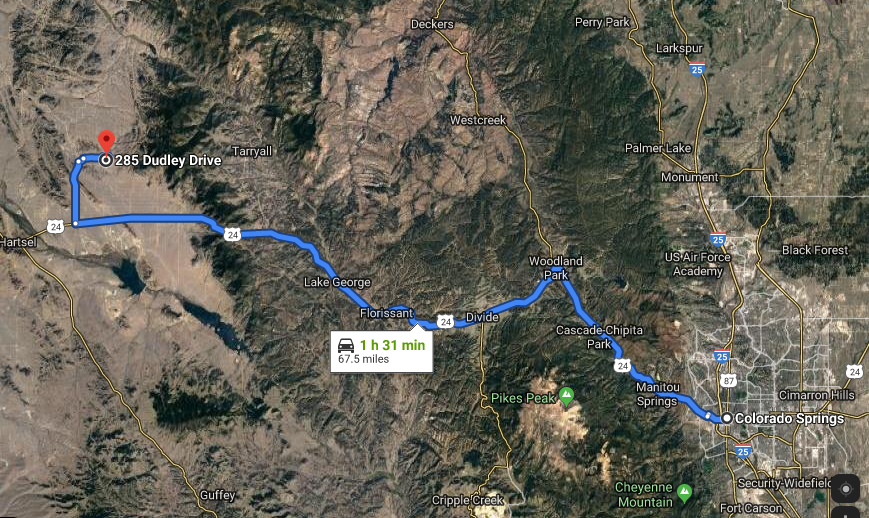The width and height of the screenshot is (869, 518).
Task: Click the red destination pin marker
Action: click(106, 142)
